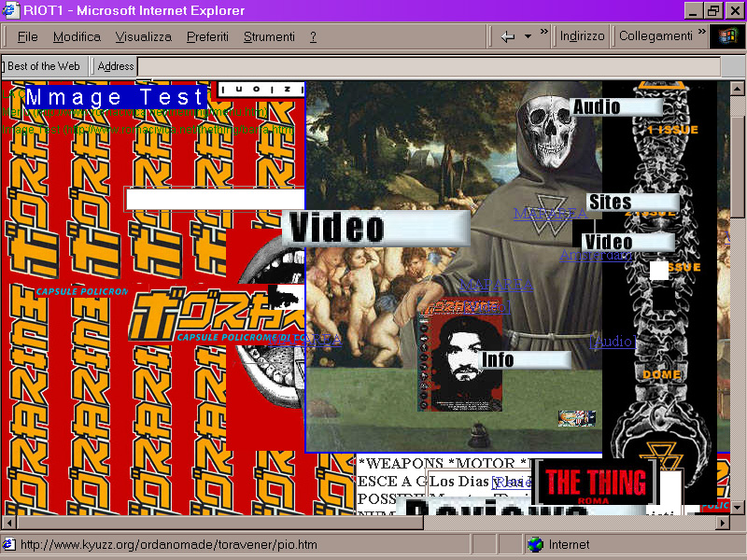Click the horizontal scrollbar thumb

[x=220, y=523]
